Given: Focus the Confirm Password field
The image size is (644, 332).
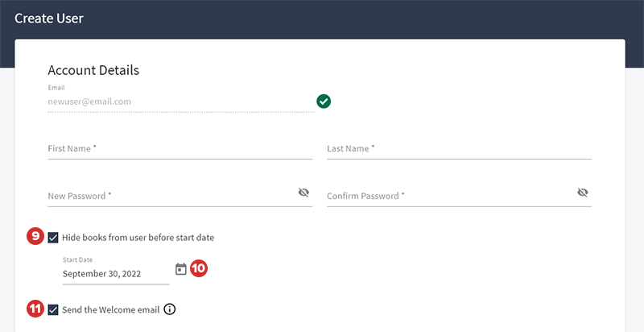Looking at the screenshot, I should (448, 196).
